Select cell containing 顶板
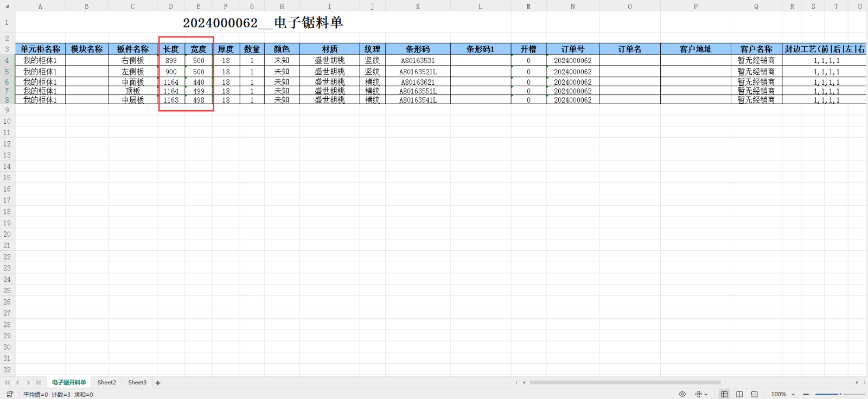This screenshot has height=399, width=868. [133, 91]
